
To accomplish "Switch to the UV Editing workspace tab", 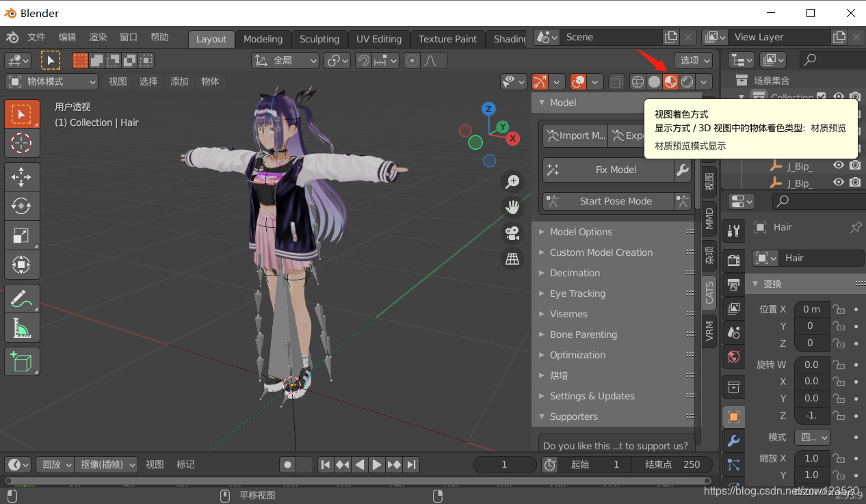I will [379, 39].
